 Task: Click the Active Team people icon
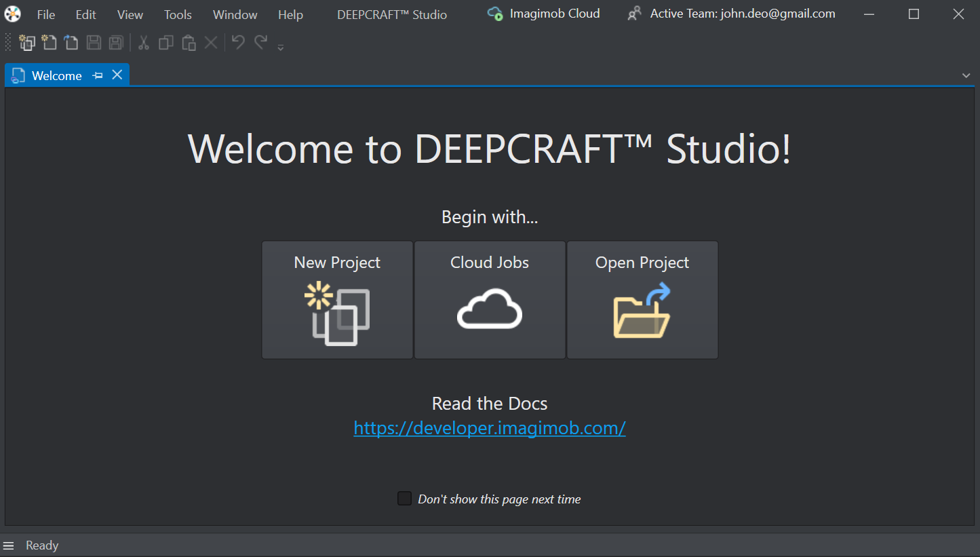(634, 14)
